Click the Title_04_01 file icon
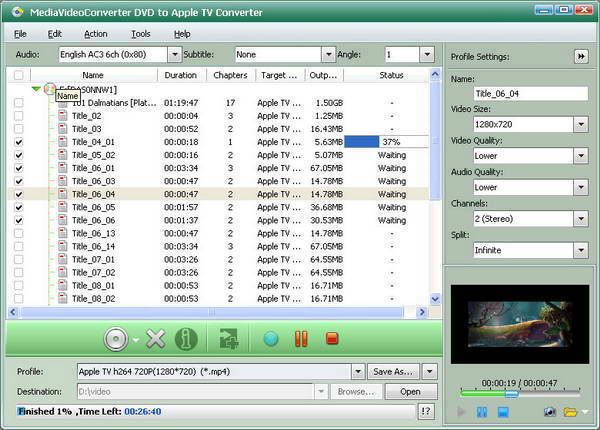 point(63,142)
